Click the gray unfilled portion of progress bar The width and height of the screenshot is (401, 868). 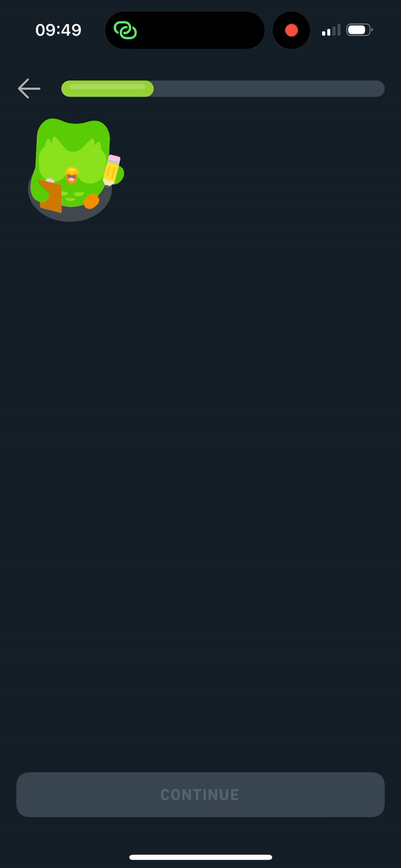[269, 89]
